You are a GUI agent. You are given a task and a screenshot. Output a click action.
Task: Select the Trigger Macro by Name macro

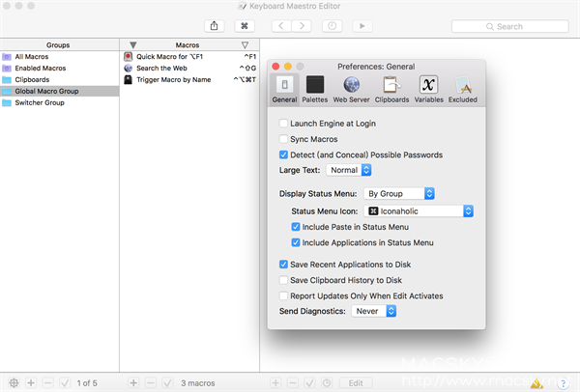pos(189,79)
